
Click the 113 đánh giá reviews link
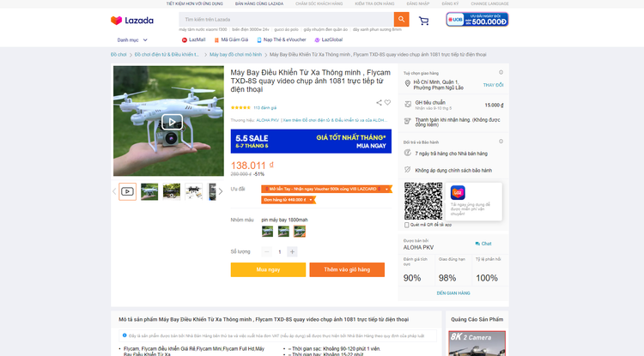[x=265, y=108]
